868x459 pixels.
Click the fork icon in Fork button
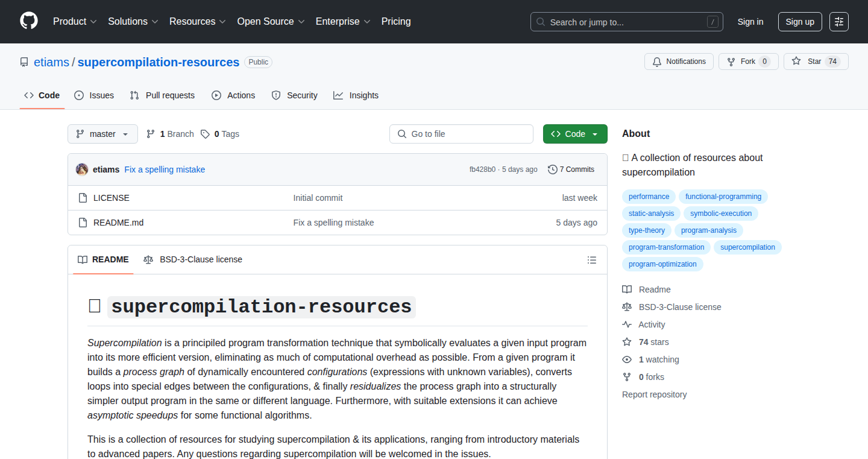click(x=731, y=62)
